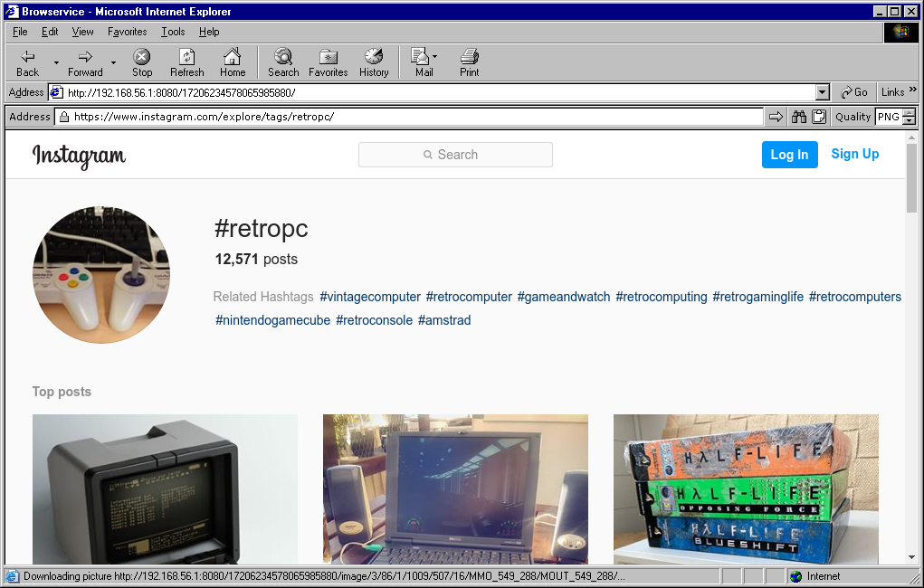924x588 pixels.
Task: Click the Go button beside address bar
Action: (854, 92)
